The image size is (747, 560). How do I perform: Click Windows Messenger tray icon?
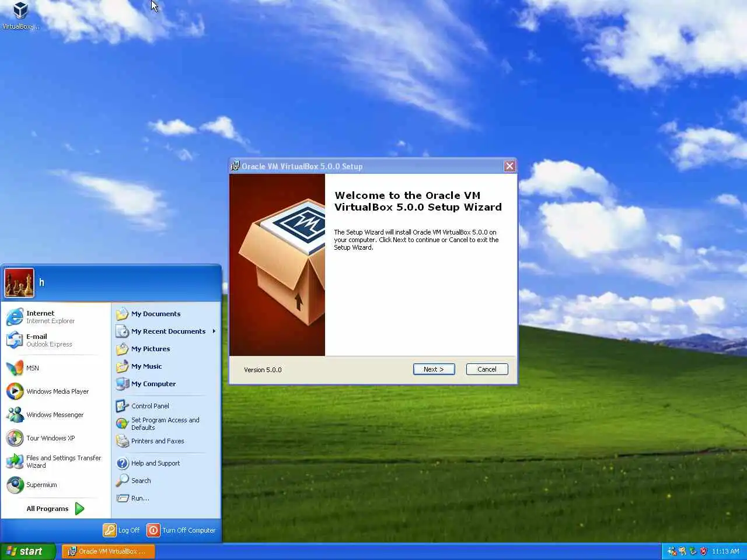[672, 551]
